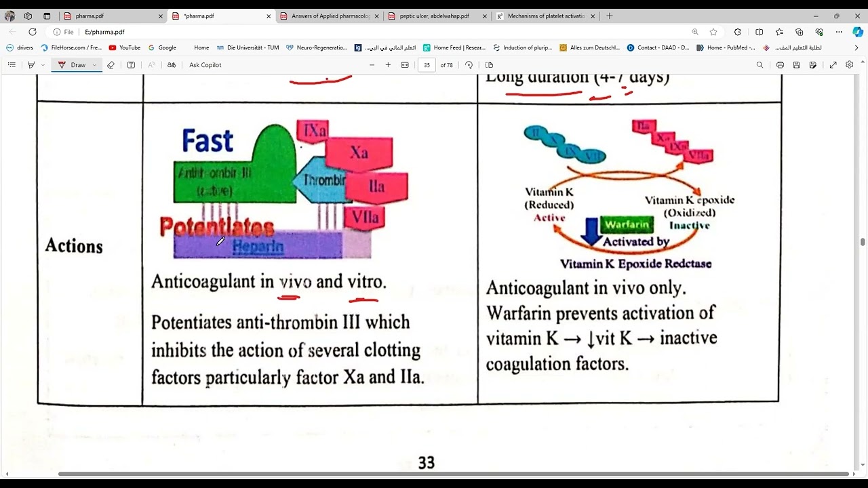Click the page number "33" text
The height and width of the screenshot is (488, 868).
tap(426, 463)
